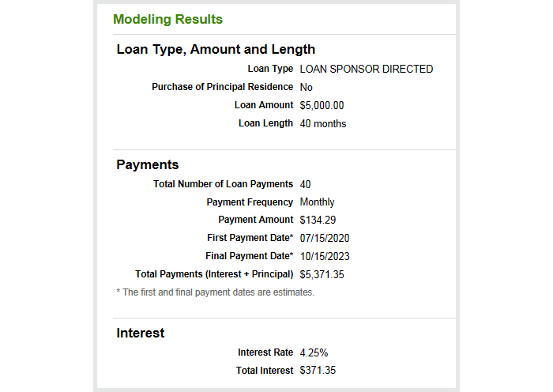The height and width of the screenshot is (392, 553).
Task: Select the Purchase of Principal Residence label
Action: tap(223, 87)
